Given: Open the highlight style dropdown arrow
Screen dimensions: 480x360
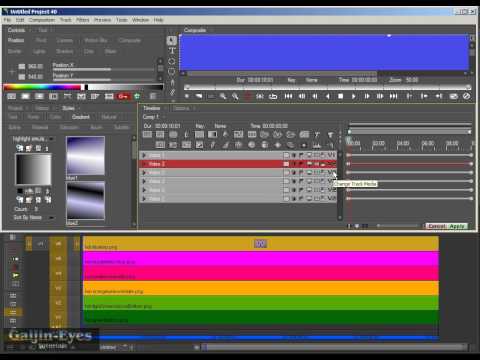Looking at the screenshot, I should [x=51, y=139].
